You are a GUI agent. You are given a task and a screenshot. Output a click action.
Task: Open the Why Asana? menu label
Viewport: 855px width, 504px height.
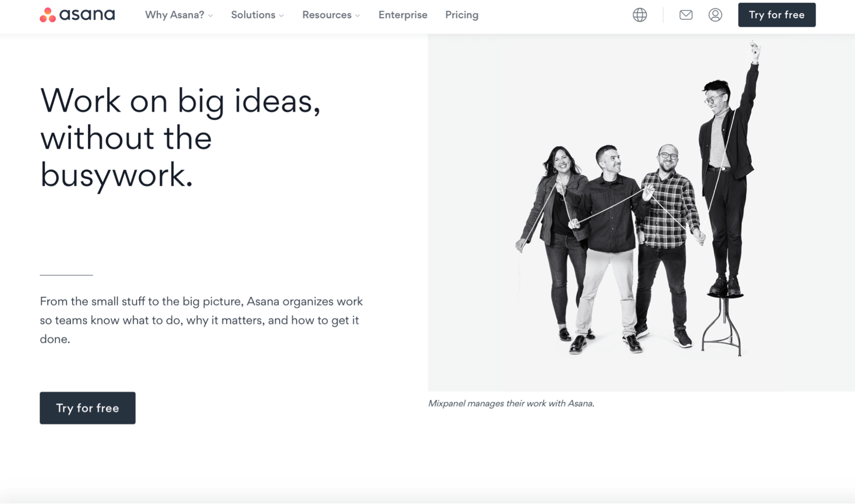(175, 15)
